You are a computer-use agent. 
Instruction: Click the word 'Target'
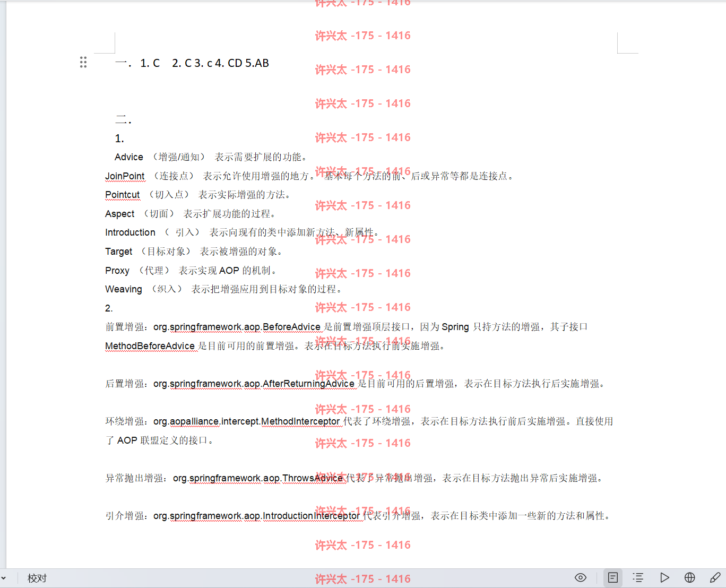pyautogui.click(x=119, y=252)
